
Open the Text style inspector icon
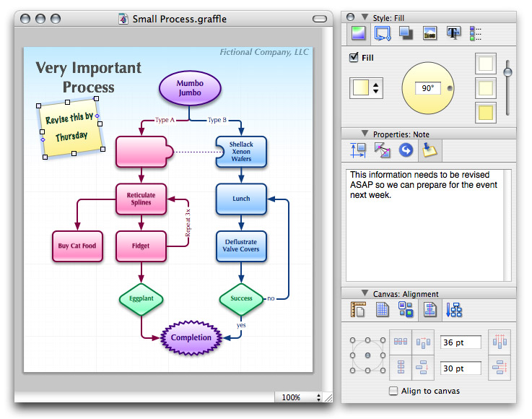[453, 33]
